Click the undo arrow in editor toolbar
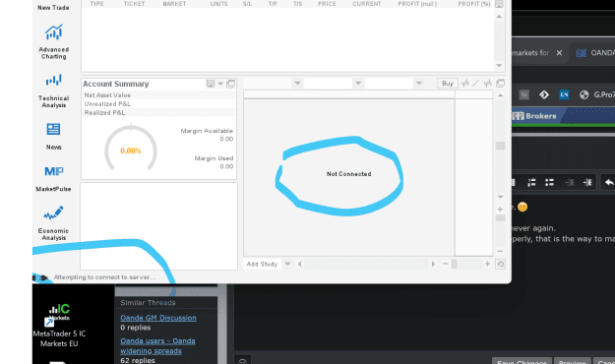 (609, 182)
